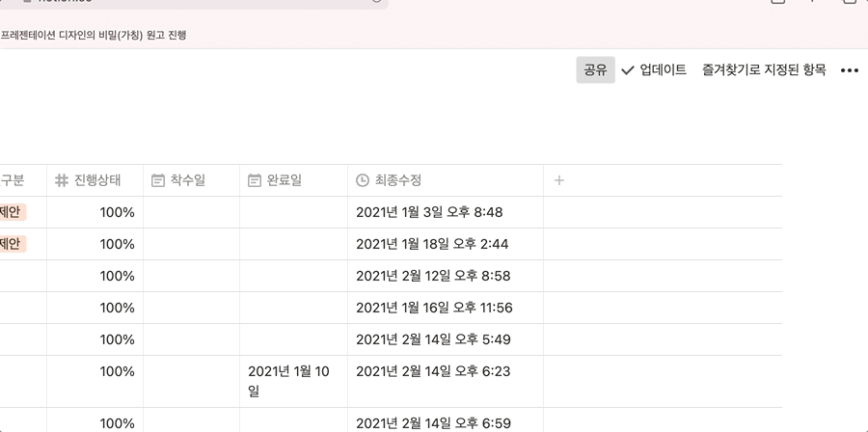The width and height of the screenshot is (868, 432).
Task: Click the 제안 tag in the first row
Action: [11, 212]
